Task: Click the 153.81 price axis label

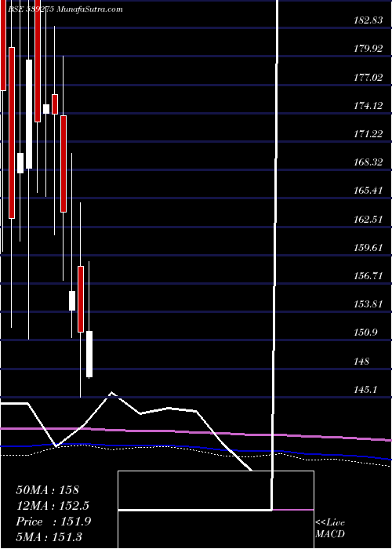Action: tap(368, 304)
